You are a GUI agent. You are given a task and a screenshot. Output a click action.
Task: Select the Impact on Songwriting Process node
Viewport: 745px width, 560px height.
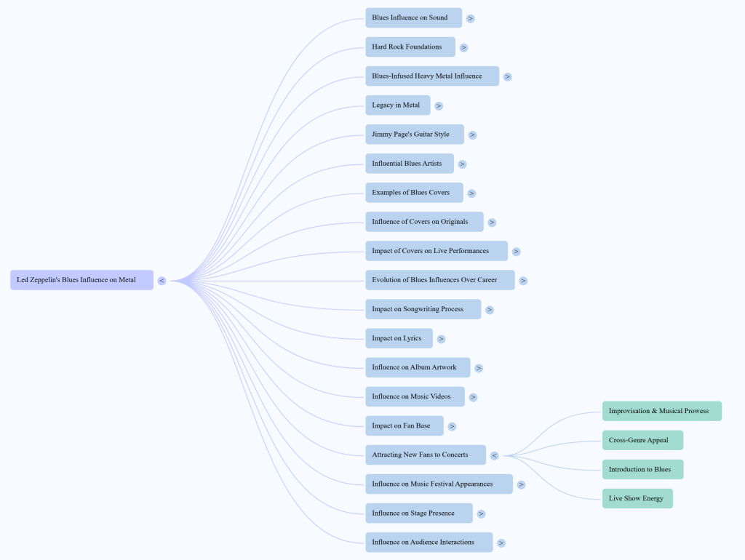point(423,309)
